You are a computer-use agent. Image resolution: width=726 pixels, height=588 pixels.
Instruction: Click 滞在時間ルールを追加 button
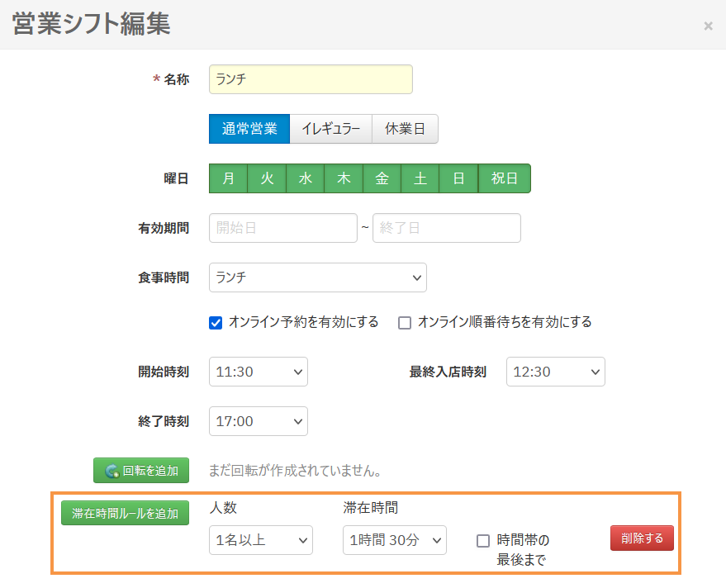tap(125, 513)
